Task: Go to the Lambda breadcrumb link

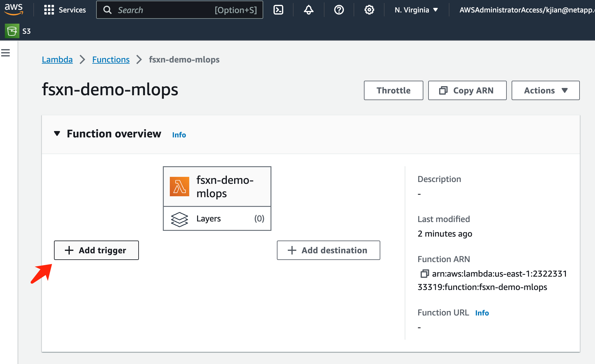Action: click(x=57, y=60)
